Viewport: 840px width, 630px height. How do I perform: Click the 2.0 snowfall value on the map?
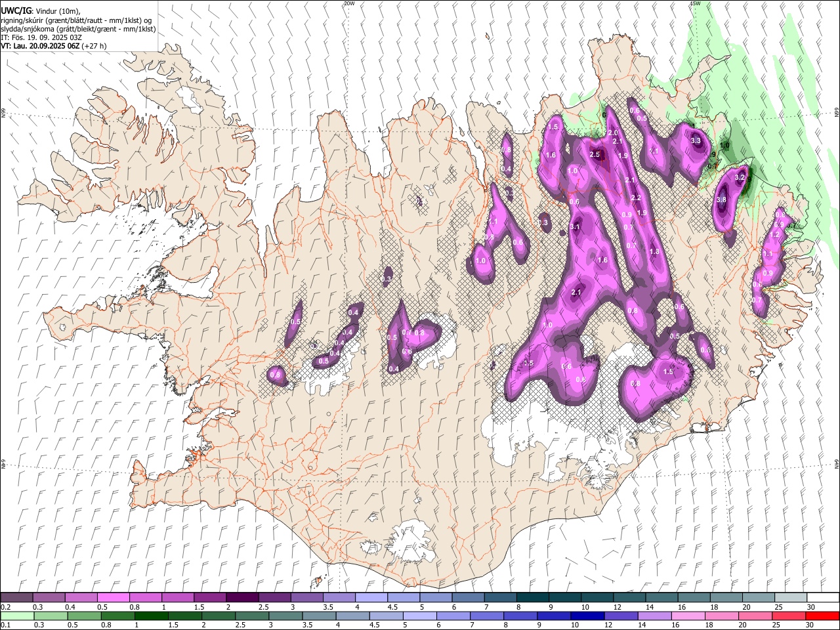click(614, 133)
